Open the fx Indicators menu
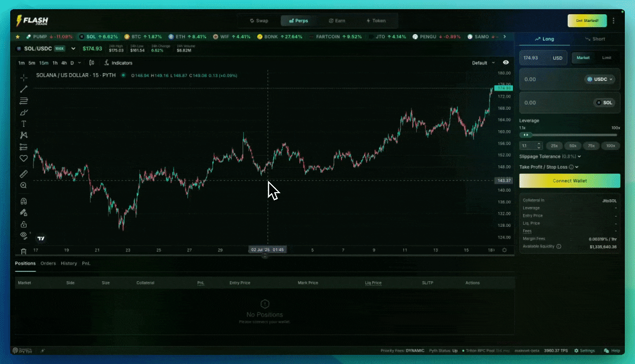This screenshot has height=364, width=635. [x=118, y=63]
